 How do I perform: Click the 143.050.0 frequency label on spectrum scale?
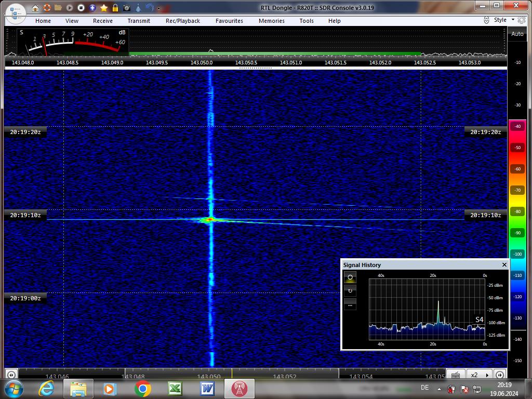[202, 62]
